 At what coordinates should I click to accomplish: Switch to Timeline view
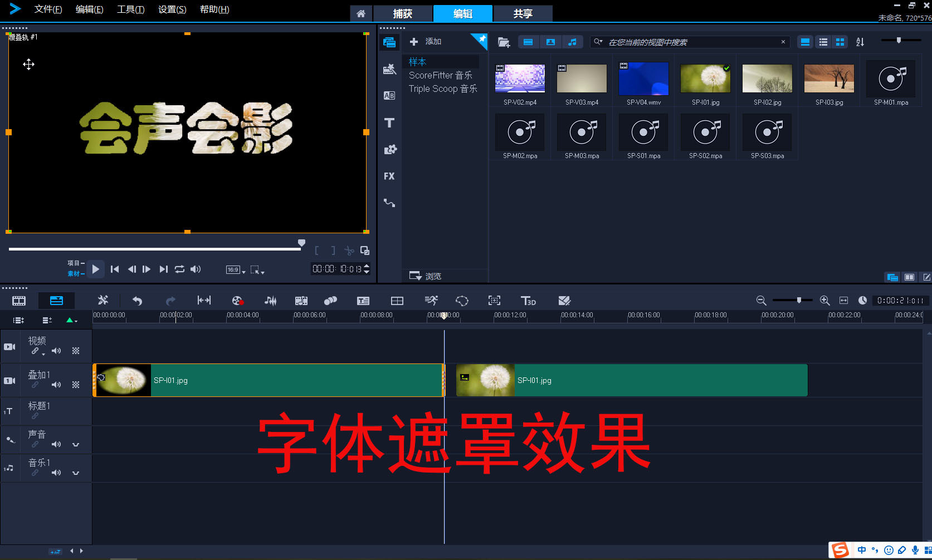(56, 301)
